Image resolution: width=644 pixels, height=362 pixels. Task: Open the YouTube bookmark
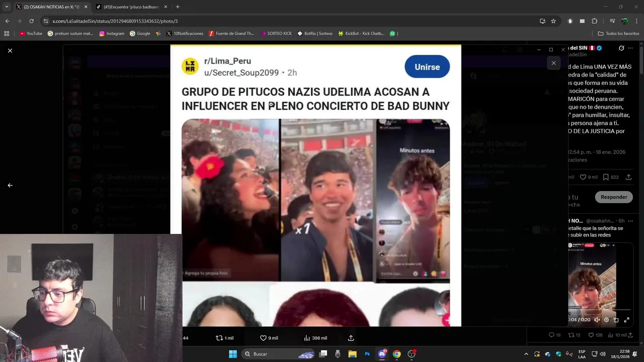pyautogui.click(x=31, y=33)
